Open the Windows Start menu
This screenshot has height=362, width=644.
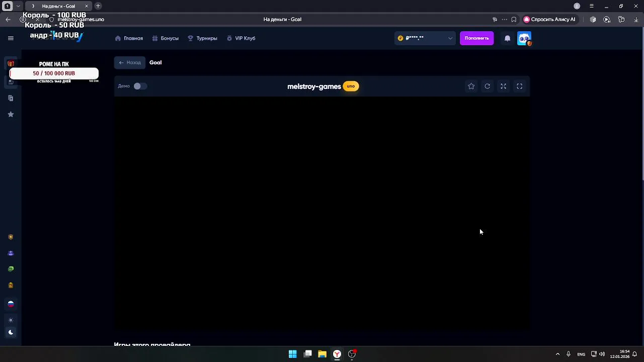tap(292, 354)
